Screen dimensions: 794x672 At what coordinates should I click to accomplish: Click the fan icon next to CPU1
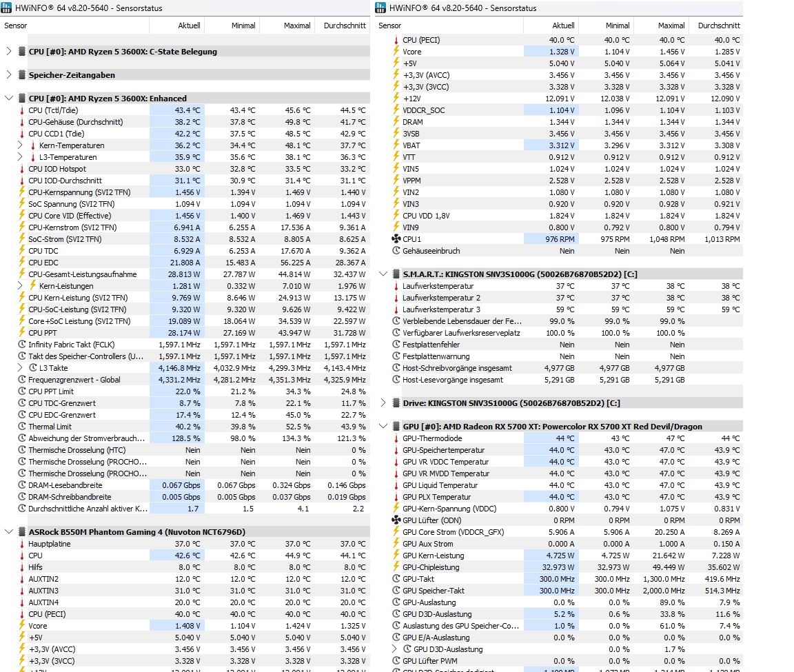pos(396,239)
